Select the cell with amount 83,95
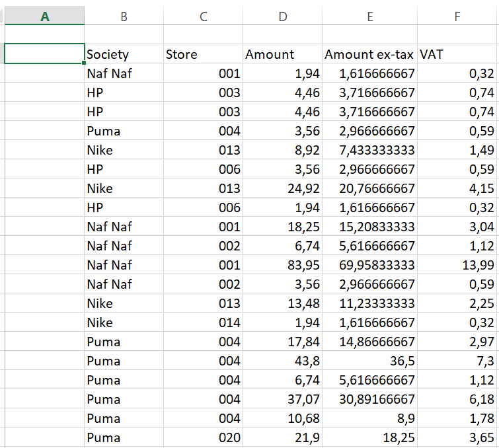Viewport: 499px width, 448px height. (x=282, y=265)
